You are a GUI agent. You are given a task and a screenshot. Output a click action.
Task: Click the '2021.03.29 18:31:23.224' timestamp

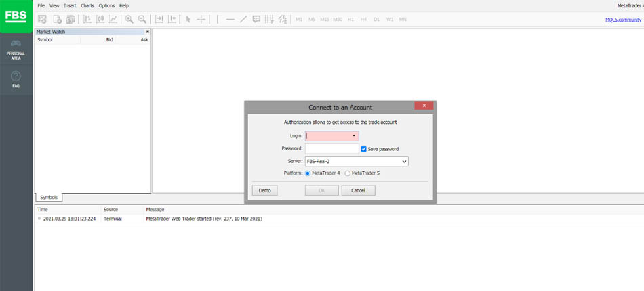pos(69,219)
